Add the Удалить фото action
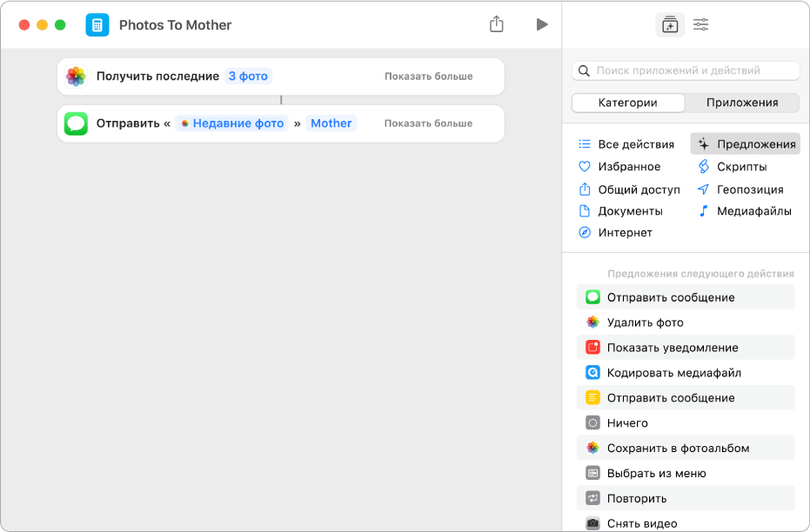This screenshot has height=532, width=810. (645, 323)
